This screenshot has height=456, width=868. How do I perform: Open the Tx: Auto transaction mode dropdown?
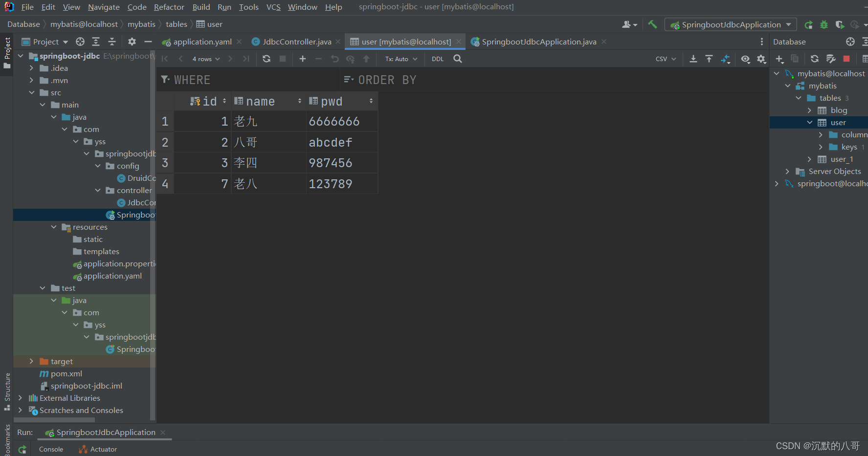point(400,59)
